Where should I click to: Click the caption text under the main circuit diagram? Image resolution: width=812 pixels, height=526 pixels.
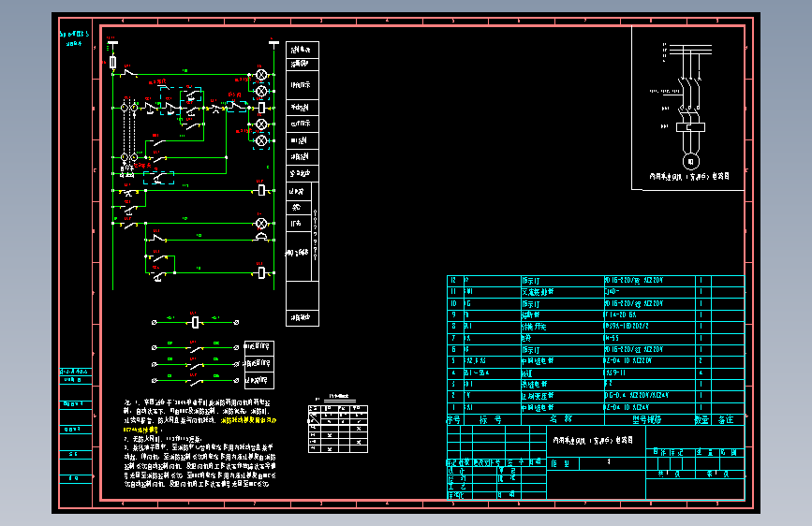(689, 177)
